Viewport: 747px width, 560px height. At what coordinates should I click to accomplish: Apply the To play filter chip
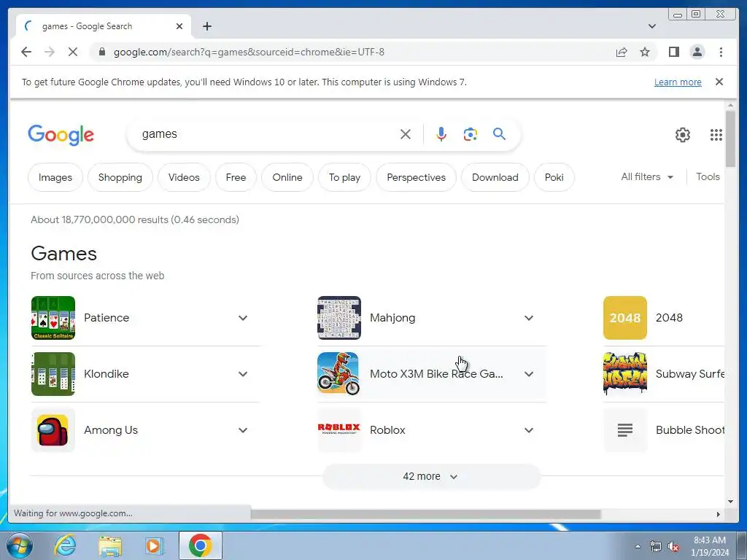(x=344, y=177)
